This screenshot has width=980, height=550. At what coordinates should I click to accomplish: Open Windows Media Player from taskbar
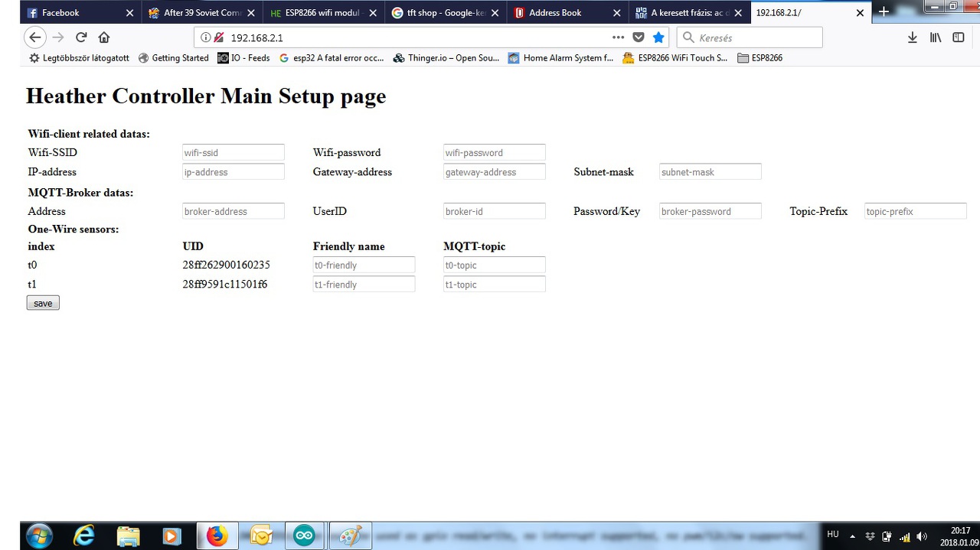pos(171,536)
